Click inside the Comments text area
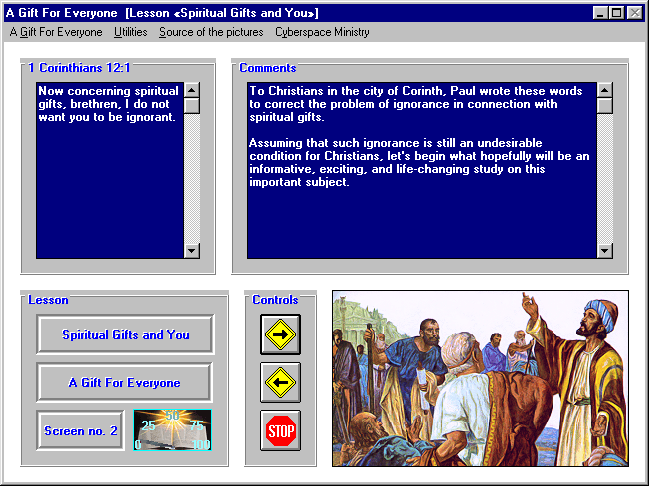The image size is (649, 486). point(422,170)
